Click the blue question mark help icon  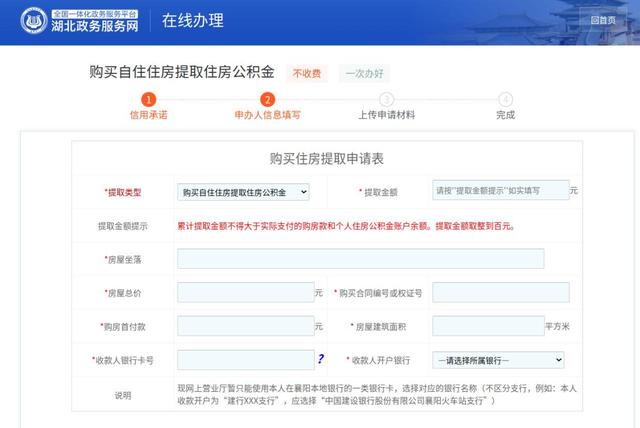point(321,359)
